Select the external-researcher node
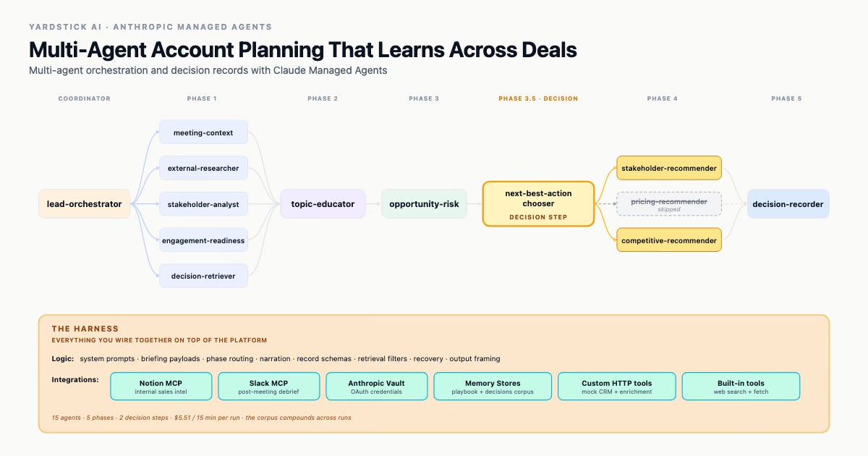 pyautogui.click(x=204, y=168)
